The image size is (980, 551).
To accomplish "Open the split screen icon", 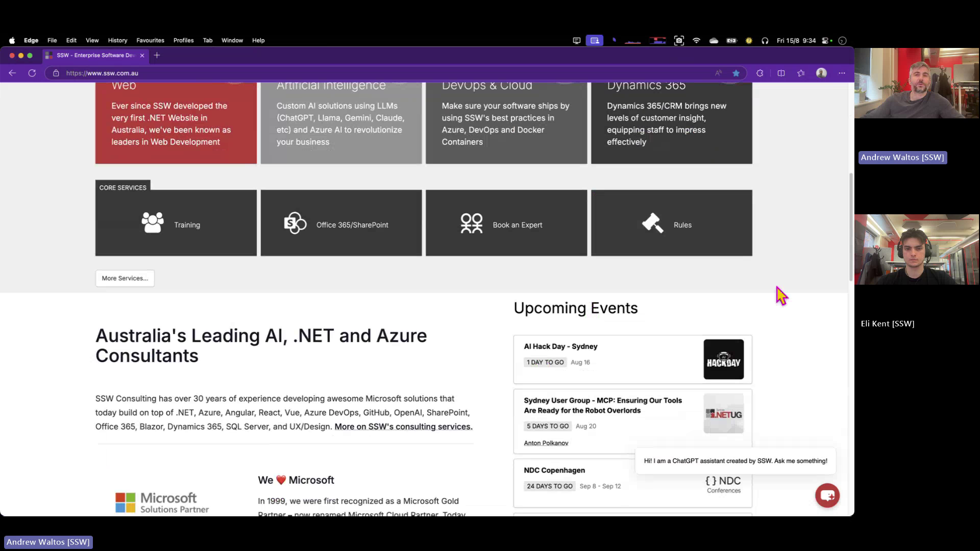I will tap(781, 73).
